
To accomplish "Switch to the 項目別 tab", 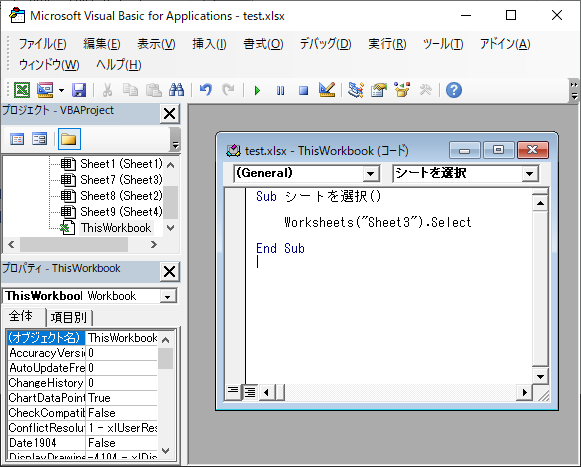I will point(69,318).
